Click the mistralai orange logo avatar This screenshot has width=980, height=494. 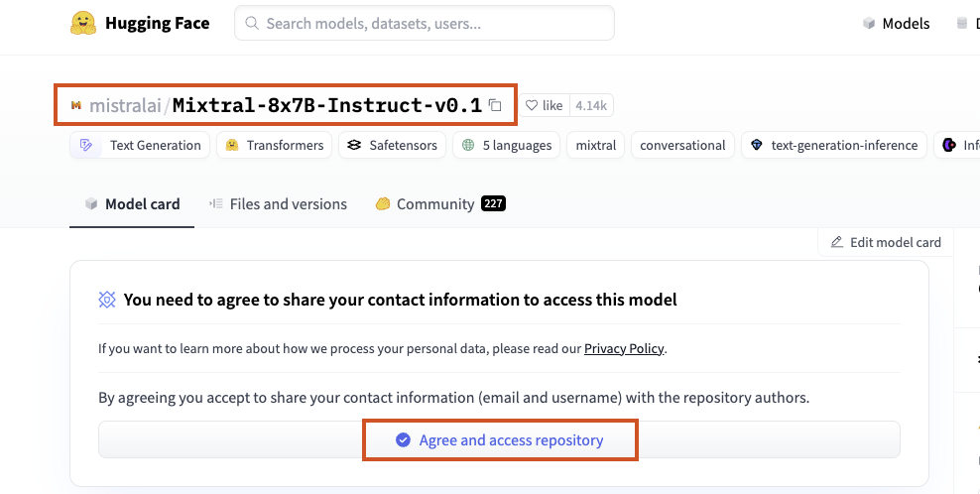click(76, 106)
